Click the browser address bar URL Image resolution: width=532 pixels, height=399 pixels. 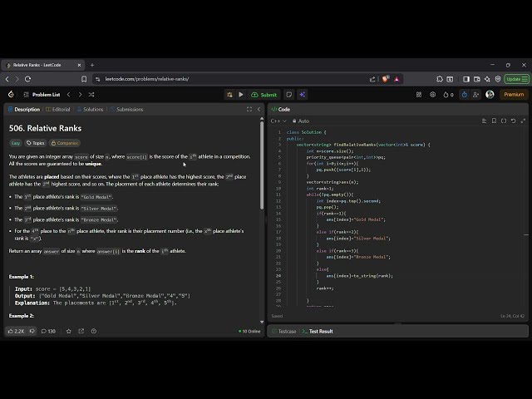pyautogui.click(x=147, y=79)
